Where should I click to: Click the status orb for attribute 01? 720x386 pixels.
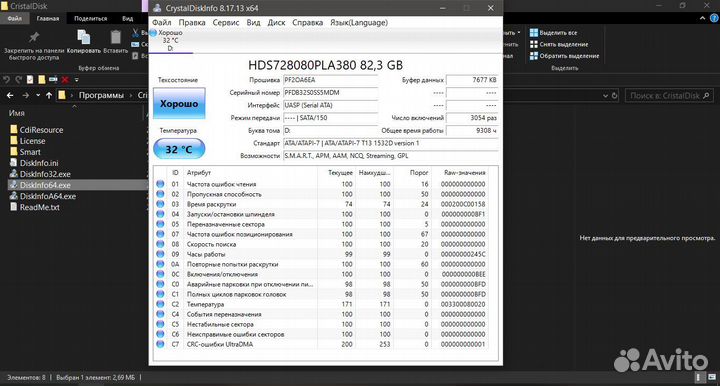pos(160,184)
